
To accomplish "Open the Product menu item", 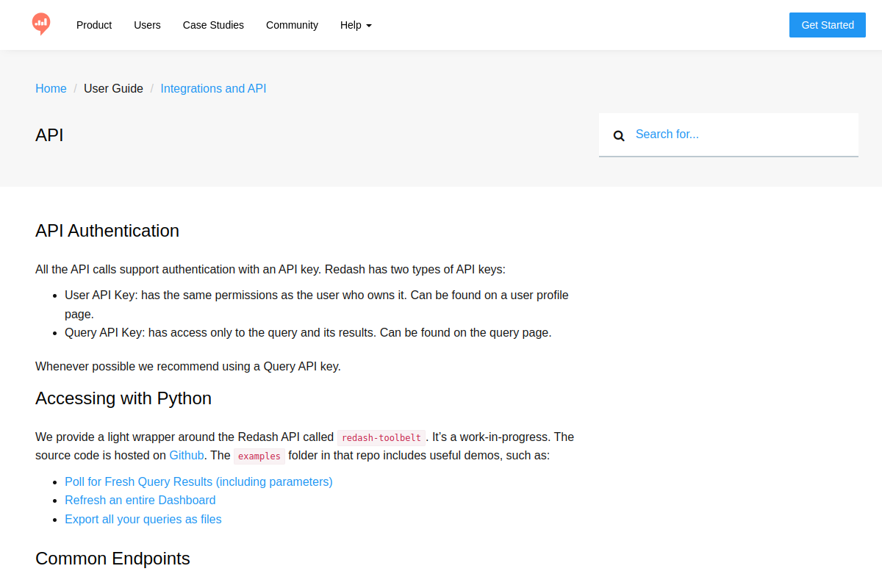I will 94,25.
